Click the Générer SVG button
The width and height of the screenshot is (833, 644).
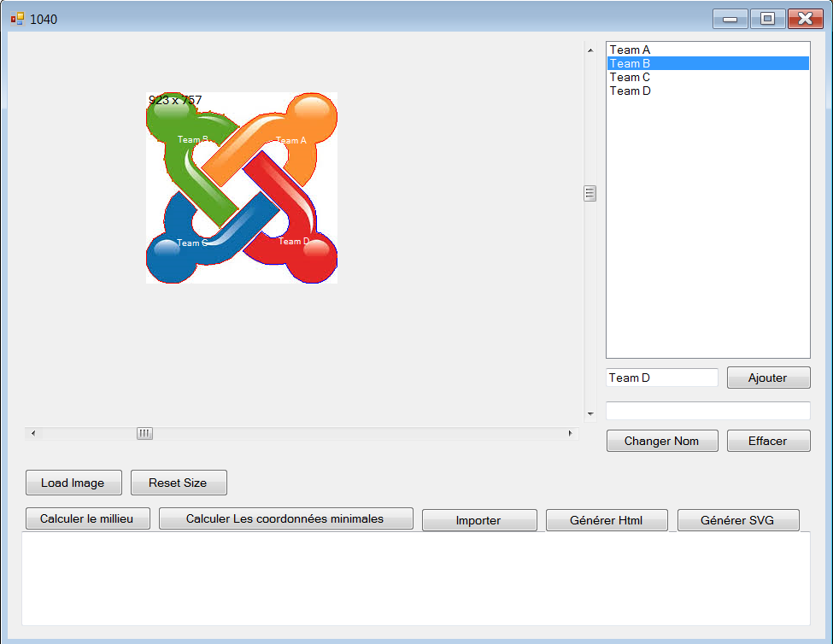pyautogui.click(x=738, y=520)
